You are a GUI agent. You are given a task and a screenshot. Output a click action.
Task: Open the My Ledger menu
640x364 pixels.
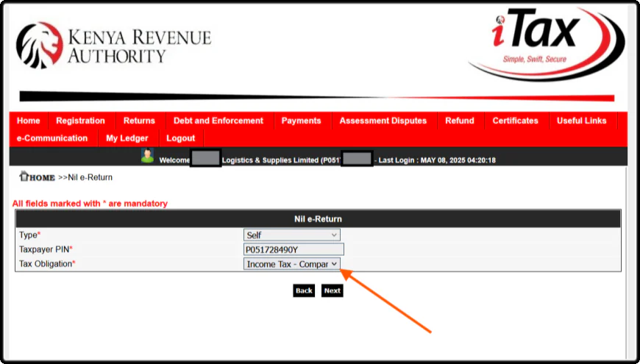(127, 138)
